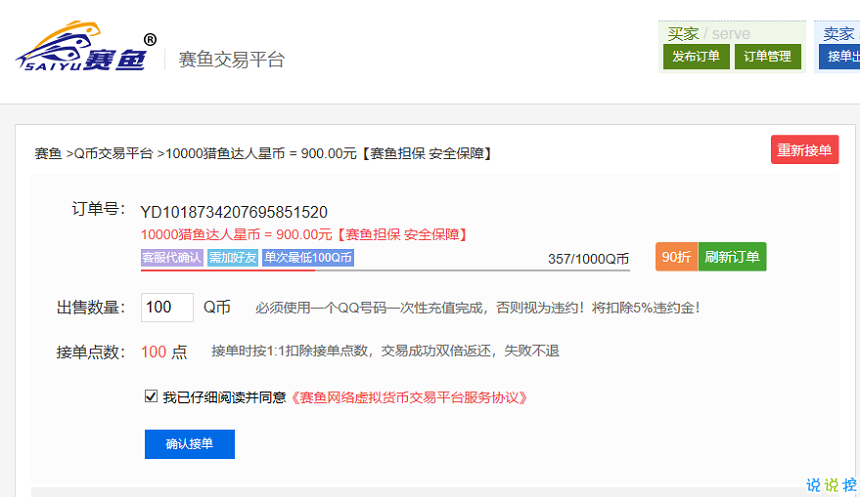Open 发布订单 under buyer section
The width and height of the screenshot is (860, 497).
696,57
